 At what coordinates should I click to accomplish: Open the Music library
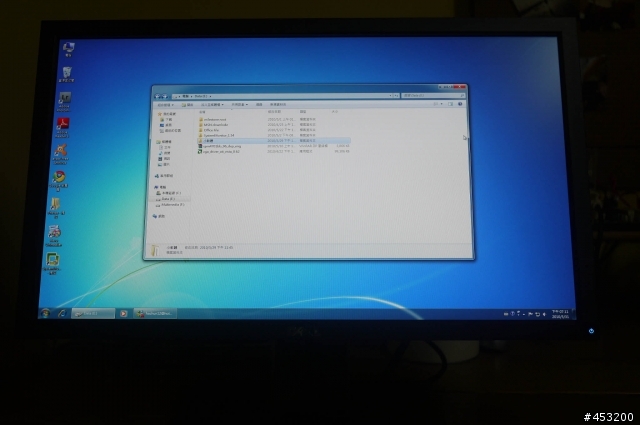click(x=165, y=153)
